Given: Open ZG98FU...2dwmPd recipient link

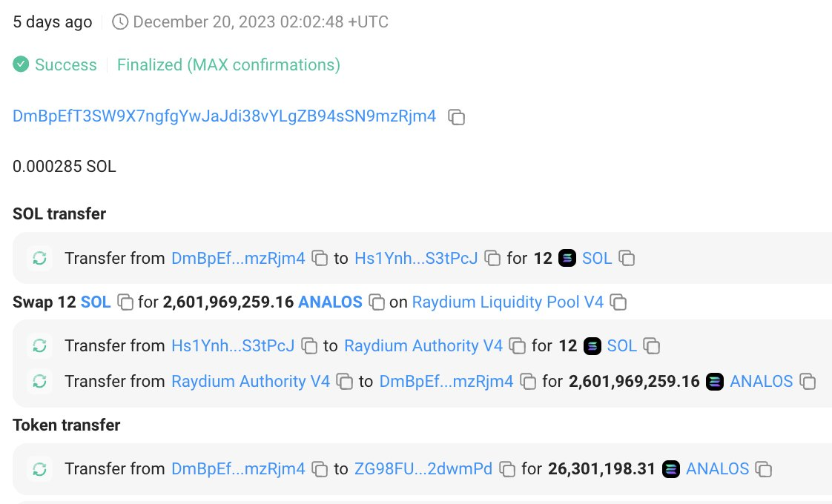Looking at the screenshot, I should point(423,469).
